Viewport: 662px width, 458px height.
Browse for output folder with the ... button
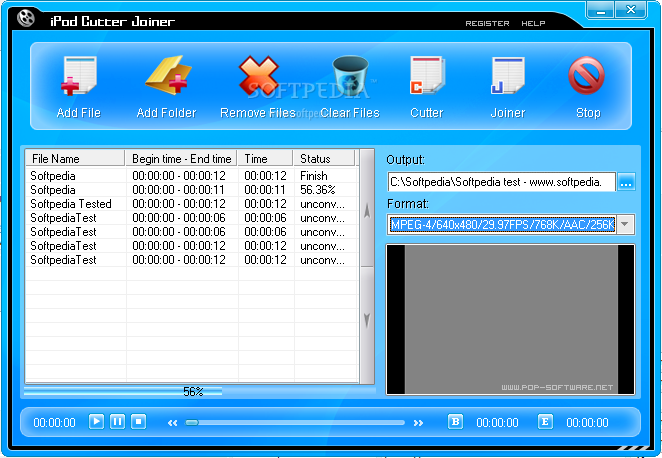(627, 182)
